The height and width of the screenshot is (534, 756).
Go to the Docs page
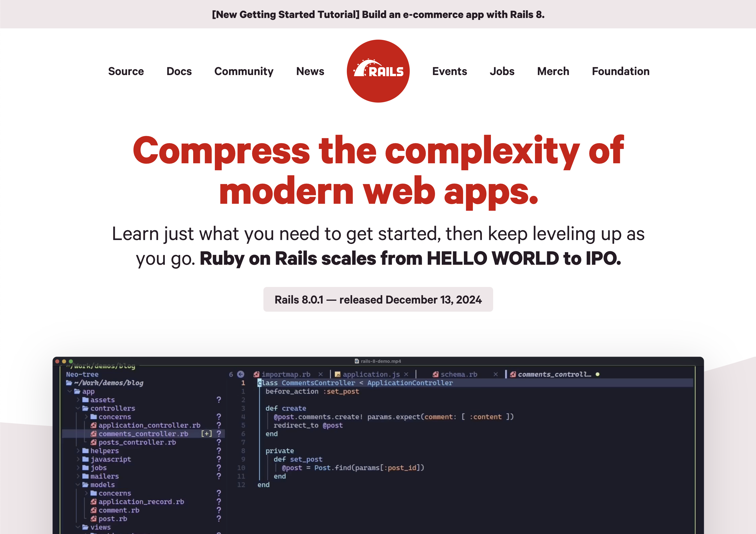pyautogui.click(x=179, y=71)
